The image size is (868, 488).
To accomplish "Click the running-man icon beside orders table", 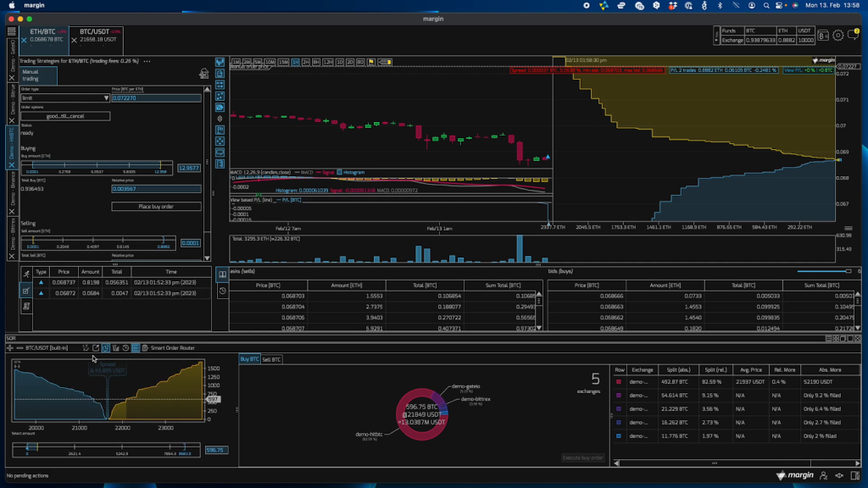I will [x=26, y=274].
